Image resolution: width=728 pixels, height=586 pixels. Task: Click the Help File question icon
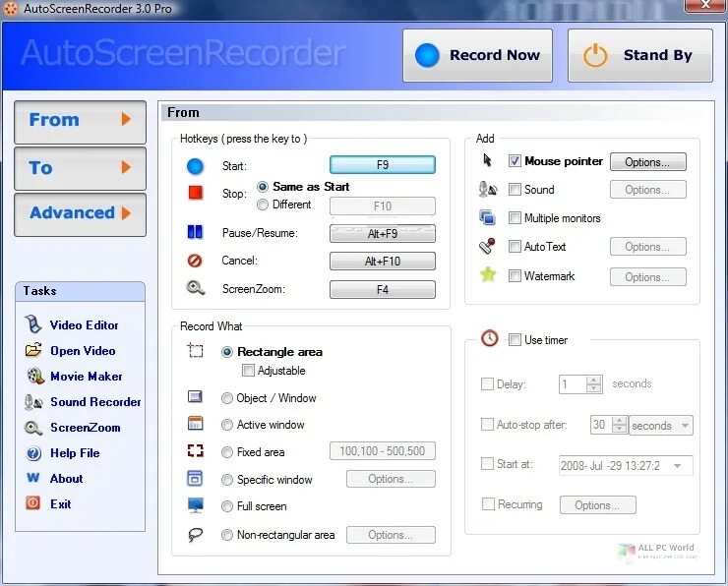click(x=33, y=453)
